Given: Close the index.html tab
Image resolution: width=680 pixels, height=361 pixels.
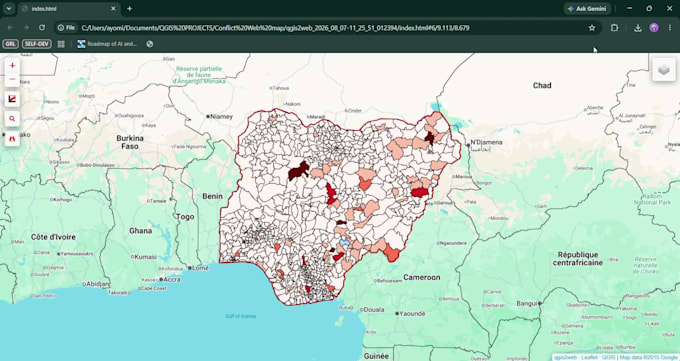Looking at the screenshot, I should pyautogui.click(x=113, y=8).
